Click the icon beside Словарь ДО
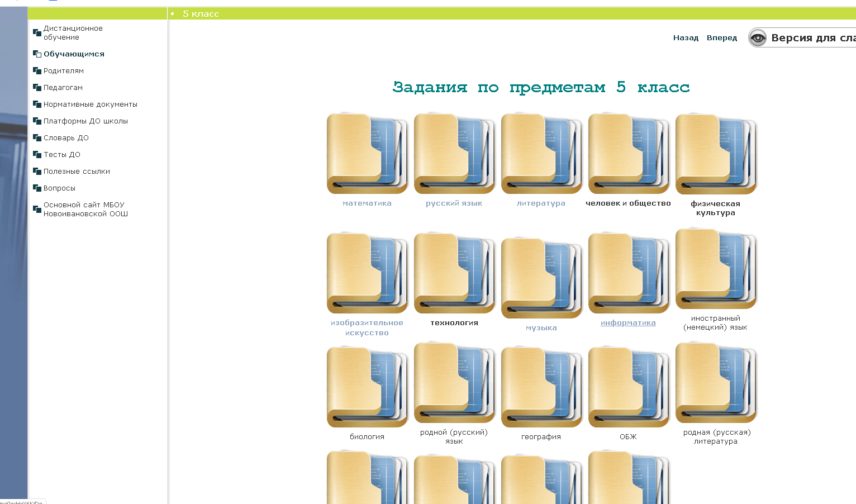Viewport: 856px width, 504px height. pos(37,137)
